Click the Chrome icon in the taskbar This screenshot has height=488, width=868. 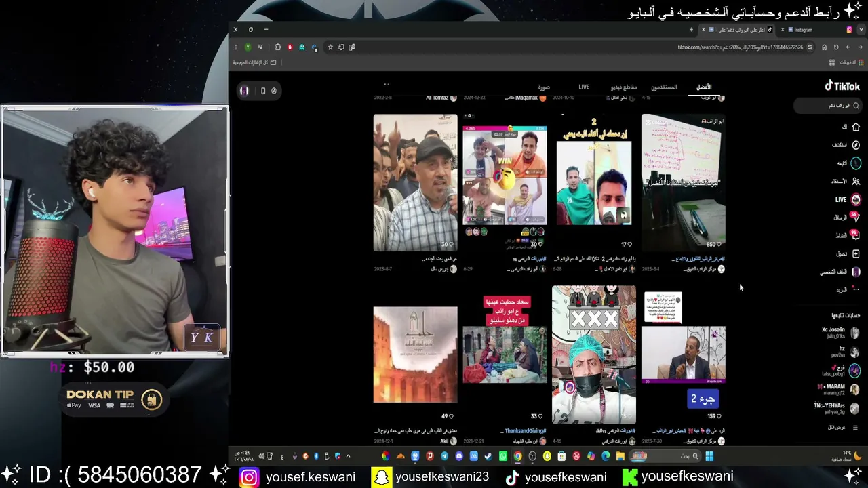517,456
